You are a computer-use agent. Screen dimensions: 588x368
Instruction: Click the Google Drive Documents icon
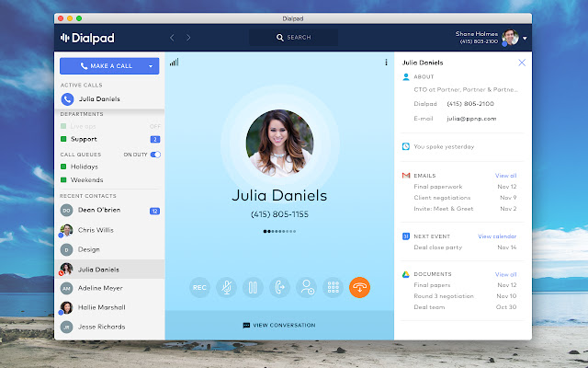pyautogui.click(x=406, y=274)
